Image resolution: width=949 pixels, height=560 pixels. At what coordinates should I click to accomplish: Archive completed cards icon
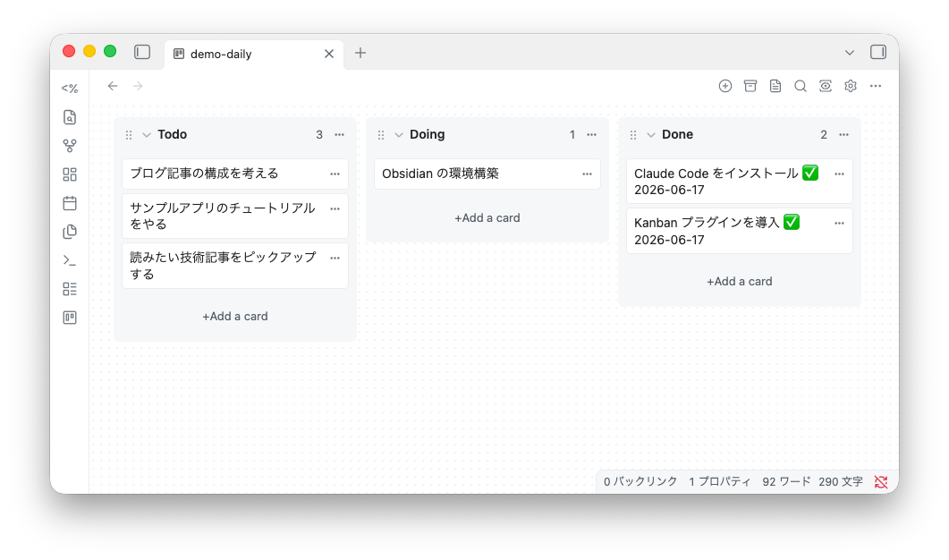750,86
